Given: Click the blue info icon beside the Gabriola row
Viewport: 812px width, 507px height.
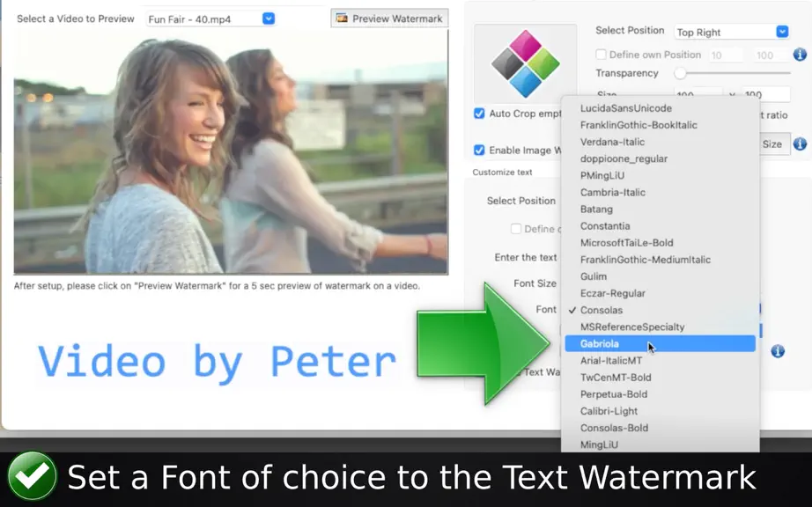Looking at the screenshot, I should (x=778, y=351).
